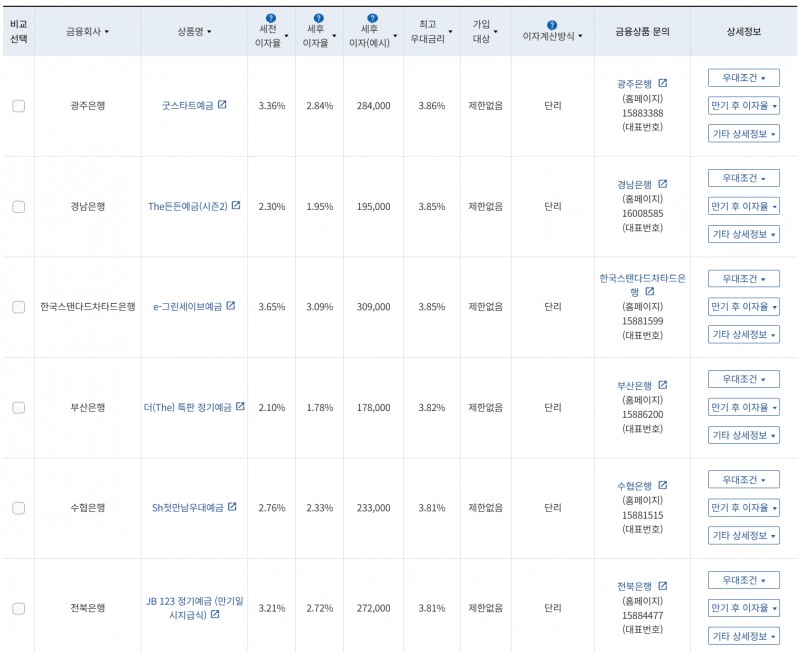Viewport: 800px width, 652px height.
Task: Expand 우대조건 for 경남은행 row
Action: point(743,179)
